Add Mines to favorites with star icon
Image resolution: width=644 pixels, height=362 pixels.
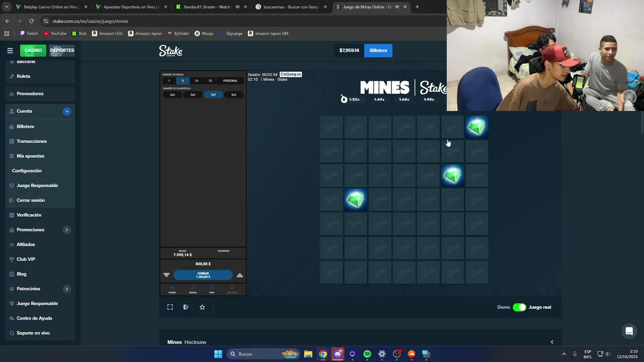(x=202, y=307)
